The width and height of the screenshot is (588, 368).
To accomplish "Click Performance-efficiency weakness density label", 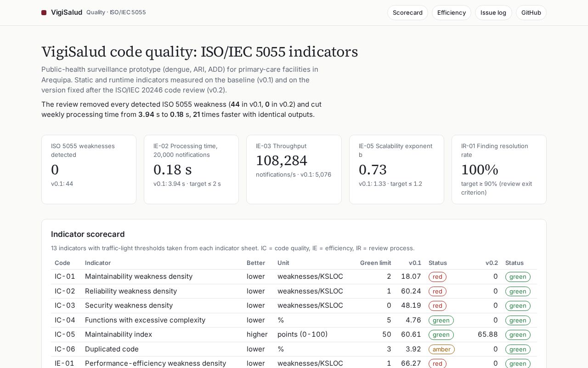I will [x=155, y=363].
